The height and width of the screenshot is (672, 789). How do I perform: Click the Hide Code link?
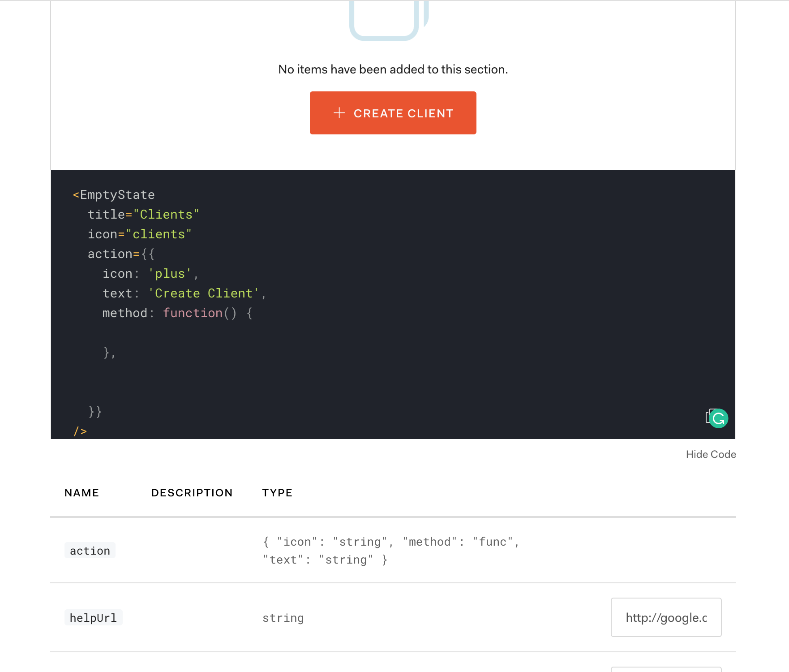pos(710,454)
